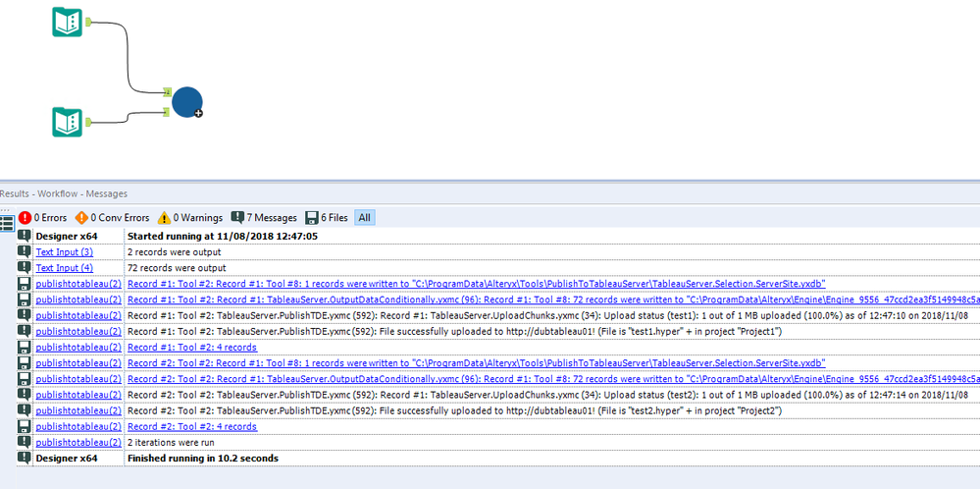Click publishtotableau(2) link on test2.hyper upload row
This screenshot has height=489, width=980.
[78, 410]
